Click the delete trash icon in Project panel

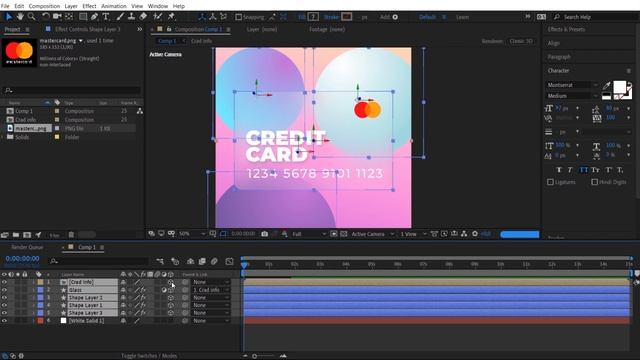pos(71,235)
